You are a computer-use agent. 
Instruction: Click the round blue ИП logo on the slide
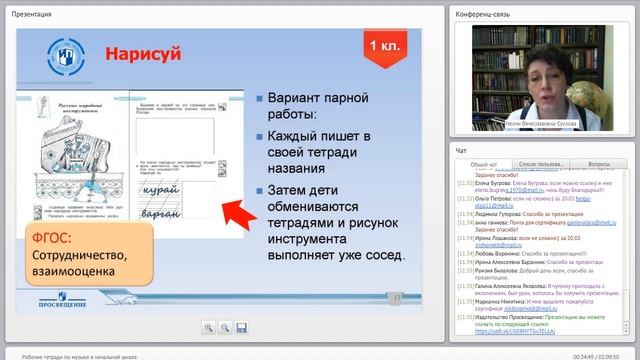coord(66,56)
